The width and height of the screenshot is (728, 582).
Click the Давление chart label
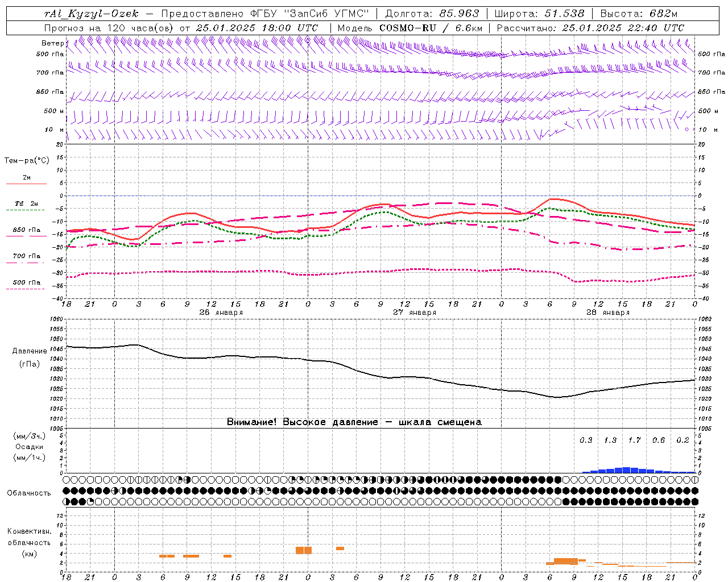pos(30,351)
